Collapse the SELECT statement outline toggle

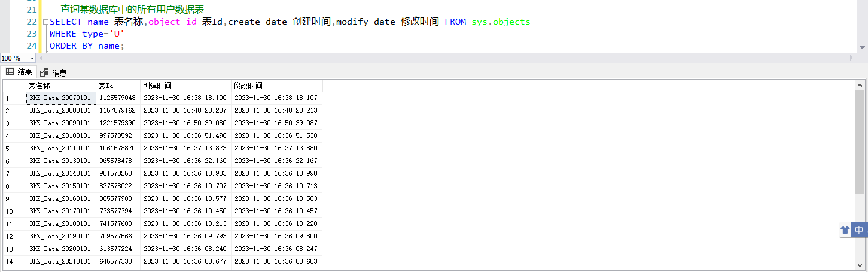click(45, 22)
